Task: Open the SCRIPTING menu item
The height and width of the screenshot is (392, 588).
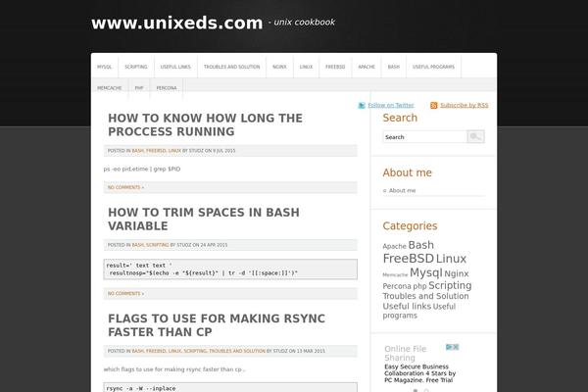Action: point(136,67)
